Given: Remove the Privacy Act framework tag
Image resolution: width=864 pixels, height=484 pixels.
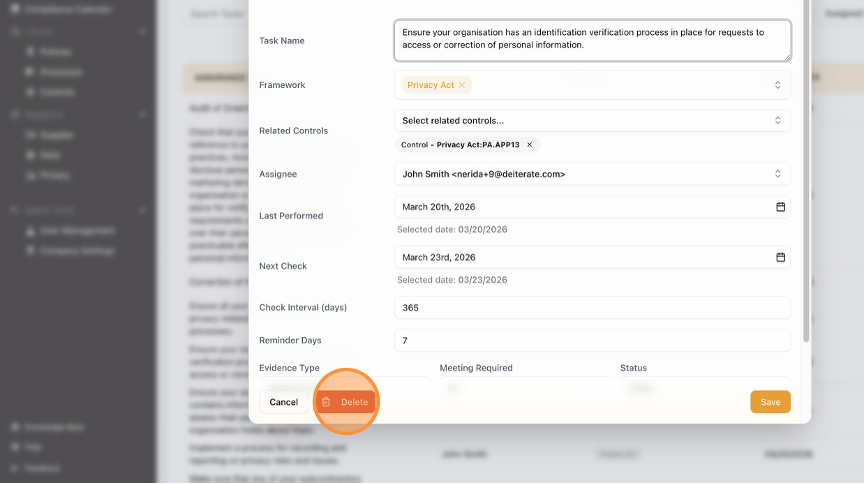Looking at the screenshot, I should [462, 85].
